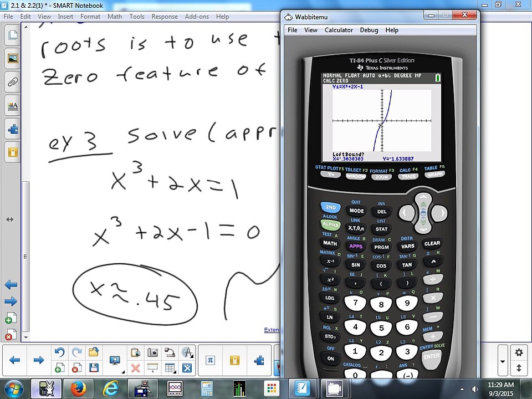
Task: Go to previous page using sidebar arrow
Action: click(11, 285)
